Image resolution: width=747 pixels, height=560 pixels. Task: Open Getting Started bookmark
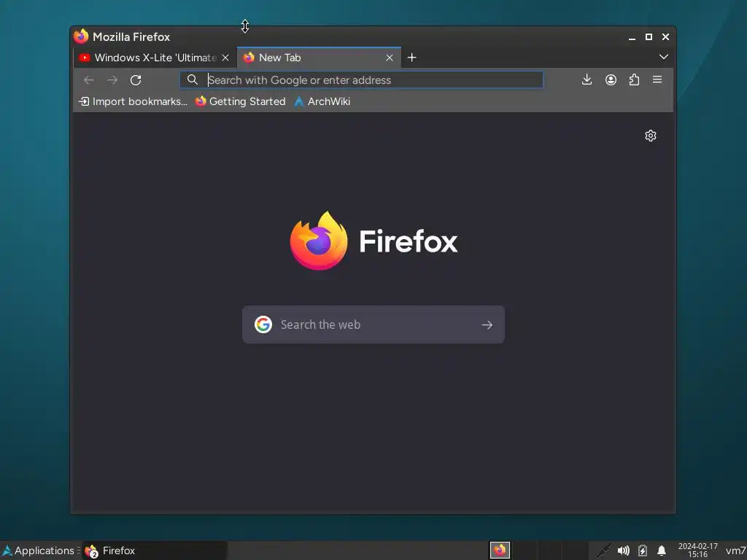tap(240, 101)
